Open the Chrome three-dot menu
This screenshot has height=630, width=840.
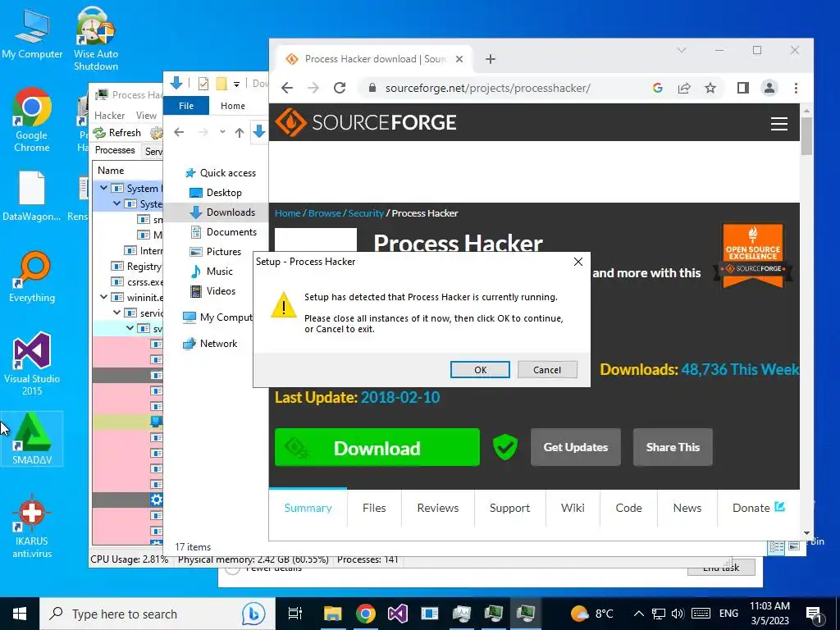[796, 88]
